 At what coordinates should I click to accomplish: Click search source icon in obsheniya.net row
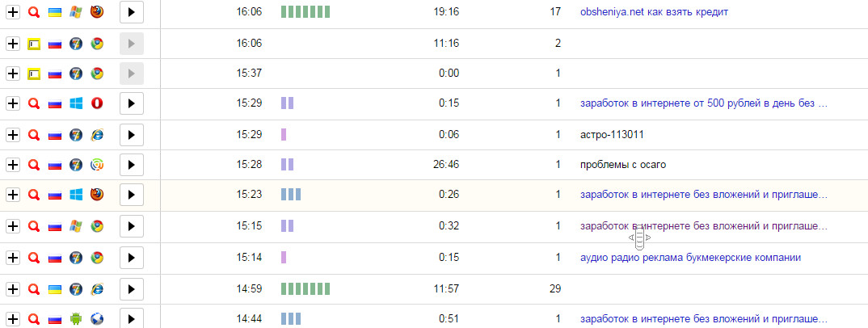(x=34, y=12)
